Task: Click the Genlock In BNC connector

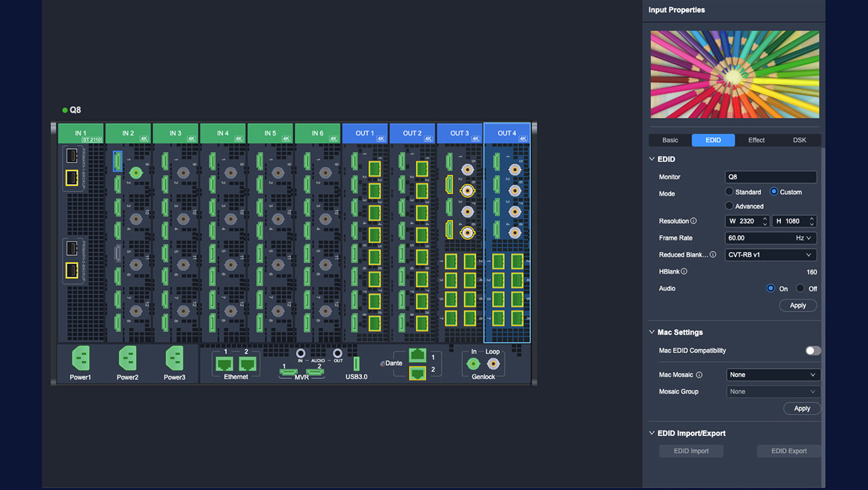Action: (473, 364)
